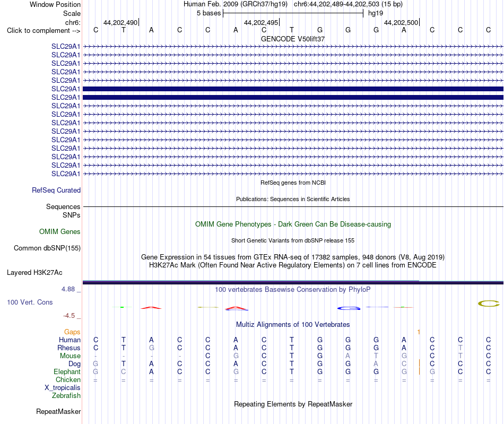Click the 4.88 PhyloP upper scale value
The width and height of the screenshot is (504, 424).
[68, 289]
